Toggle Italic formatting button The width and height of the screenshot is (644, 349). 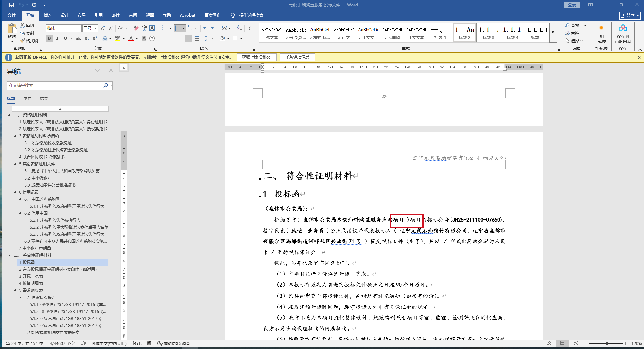click(57, 39)
